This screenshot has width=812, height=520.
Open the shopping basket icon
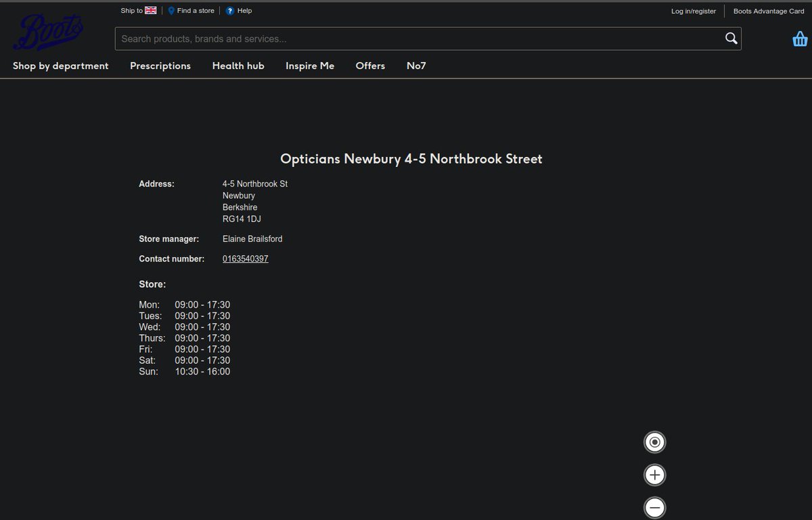pos(800,39)
